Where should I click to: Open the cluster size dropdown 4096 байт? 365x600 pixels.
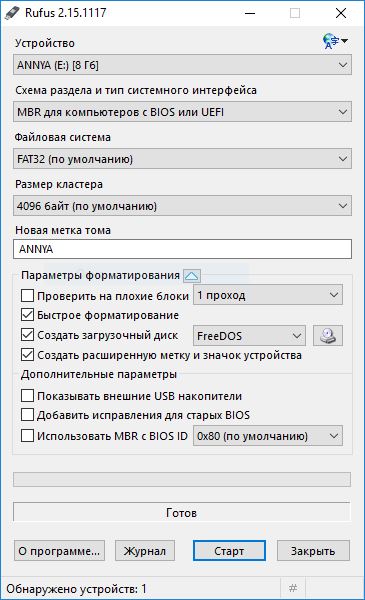(x=182, y=206)
